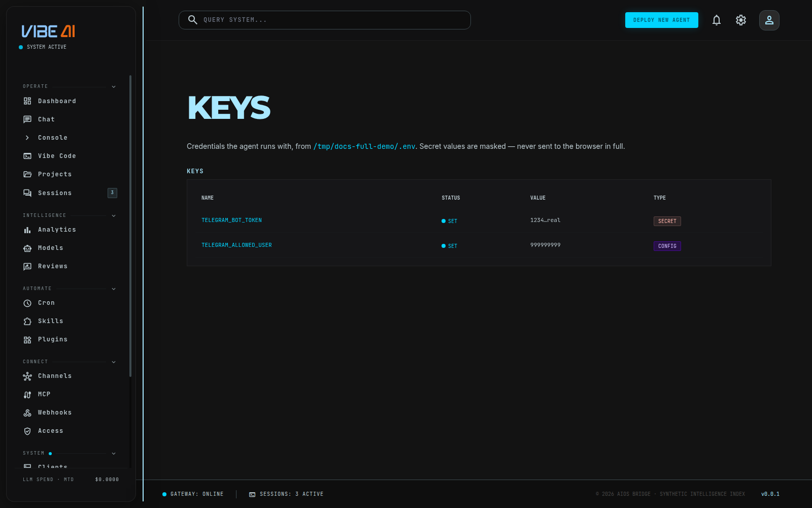This screenshot has height=508, width=812.
Task: Click System Active indicator
Action: 43,47
